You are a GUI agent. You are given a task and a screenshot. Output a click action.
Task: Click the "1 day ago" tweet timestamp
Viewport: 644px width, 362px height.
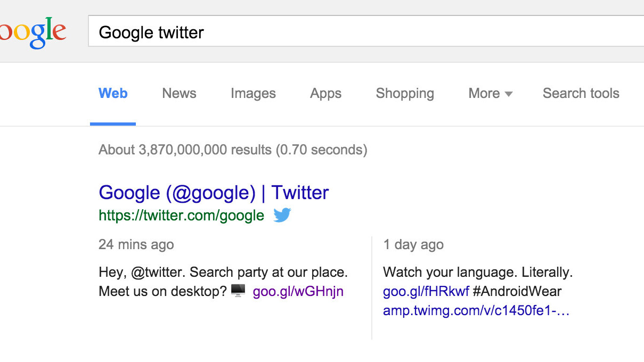coord(413,244)
